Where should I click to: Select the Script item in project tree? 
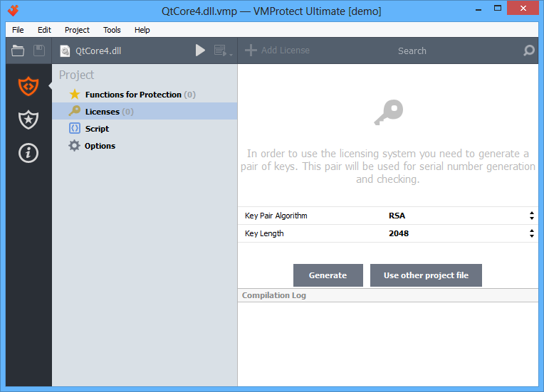97,129
